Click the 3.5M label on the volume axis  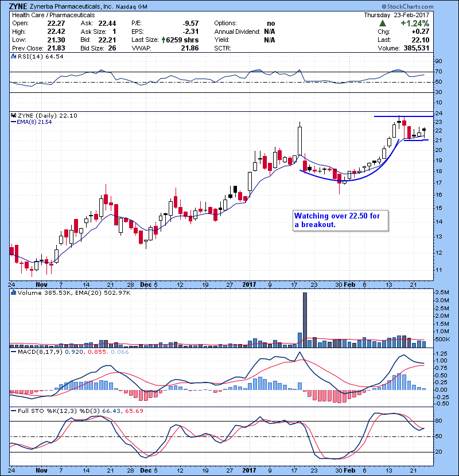(442, 292)
